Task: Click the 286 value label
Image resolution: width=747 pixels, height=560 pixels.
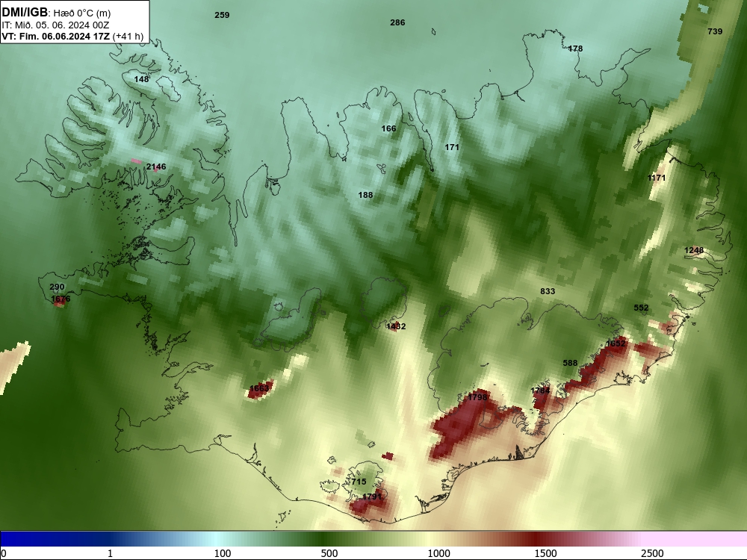Action: click(x=397, y=22)
